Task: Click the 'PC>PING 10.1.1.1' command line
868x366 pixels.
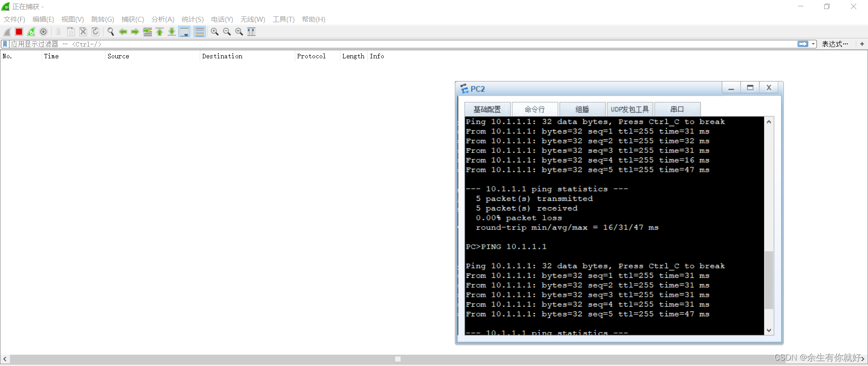Action: click(506, 247)
